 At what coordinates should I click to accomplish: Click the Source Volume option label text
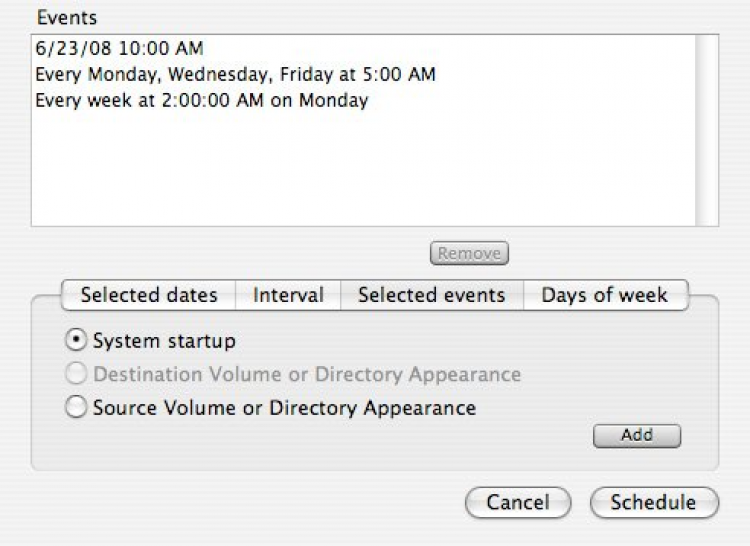pyautogui.click(x=284, y=408)
